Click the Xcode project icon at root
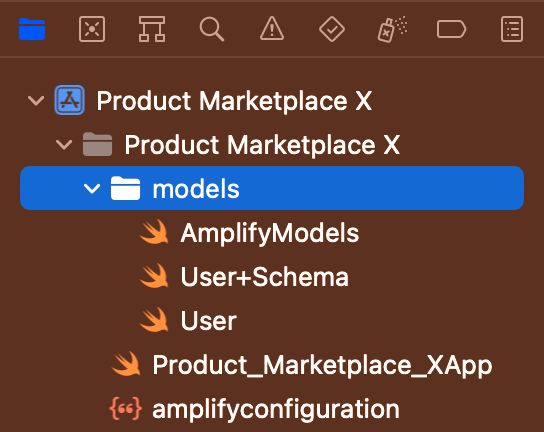 click(x=69, y=100)
